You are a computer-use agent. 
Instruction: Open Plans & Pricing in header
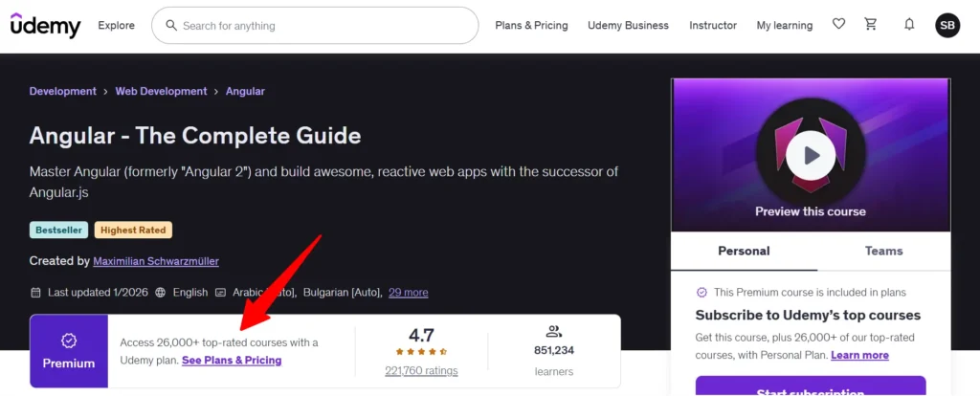click(x=531, y=26)
